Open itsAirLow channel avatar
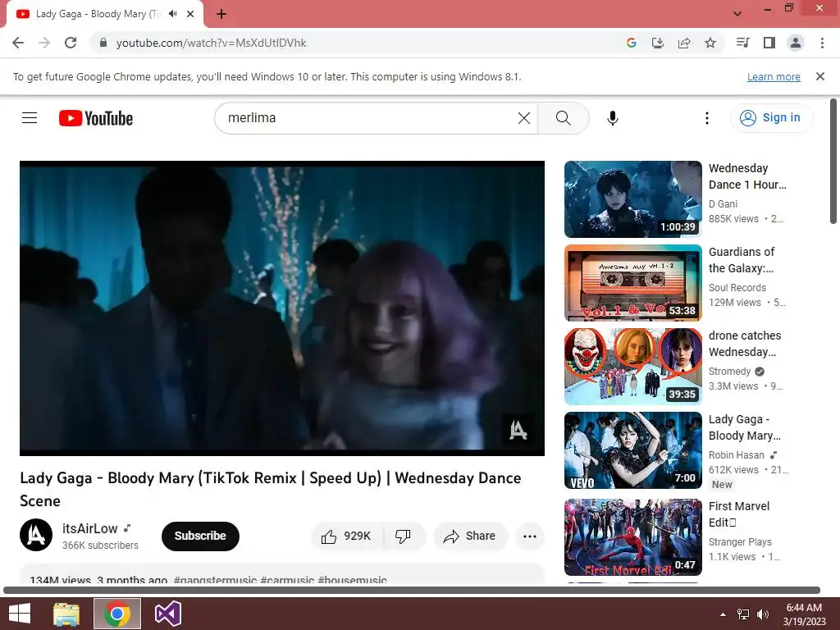Image resolution: width=840 pixels, height=630 pixels. pyautogui.click(x=36, y=535)
